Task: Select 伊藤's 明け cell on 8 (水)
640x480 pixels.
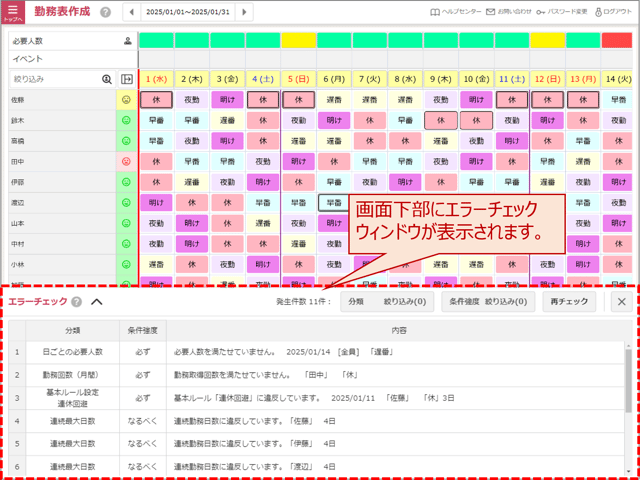Action: pyautogui.click(x=405, y=182)
